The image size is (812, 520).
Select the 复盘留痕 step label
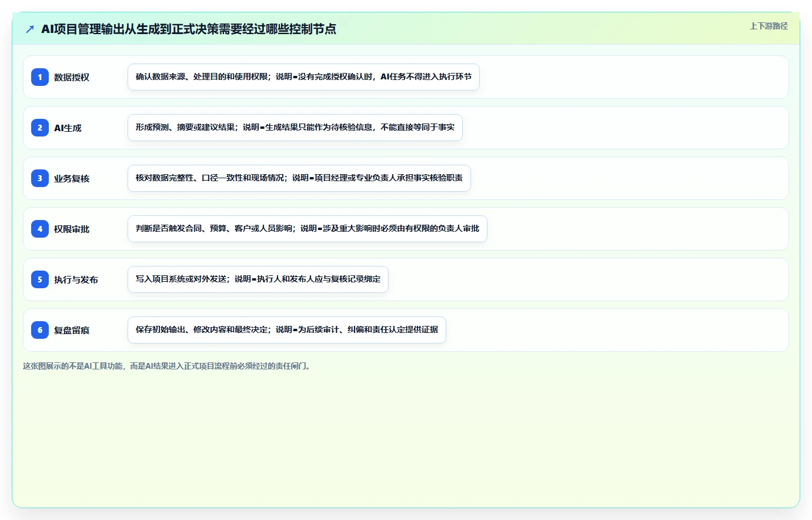point(72,330)
